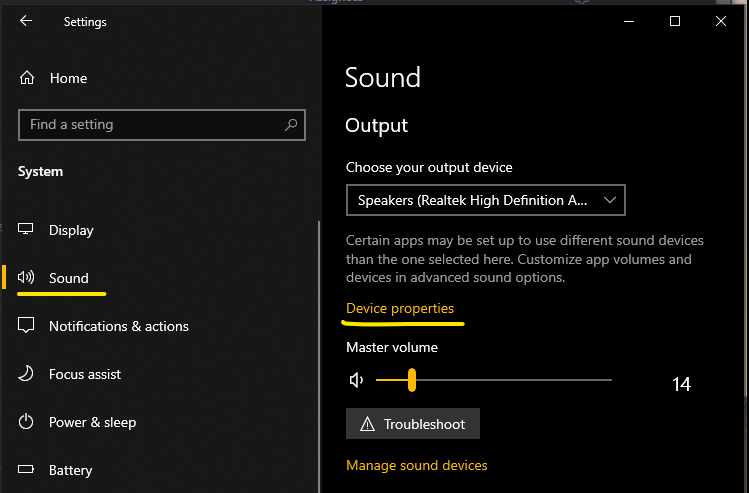Click the chevron on Speakers combo box

tap(610, 200)
